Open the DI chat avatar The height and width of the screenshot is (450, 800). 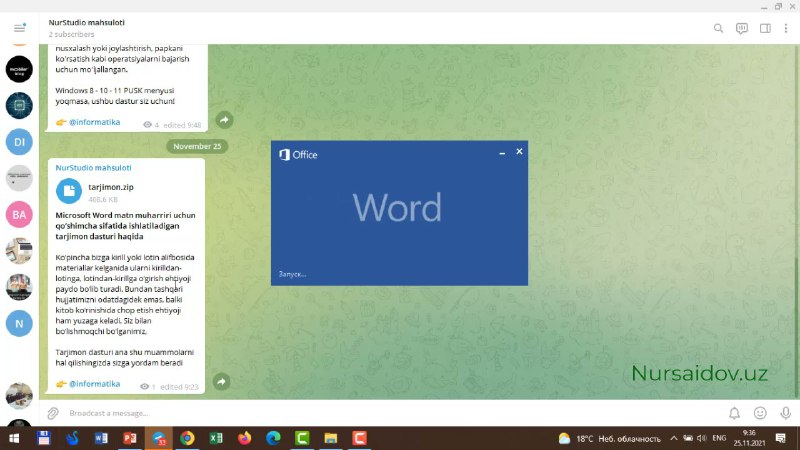click(x=19, y=142)
